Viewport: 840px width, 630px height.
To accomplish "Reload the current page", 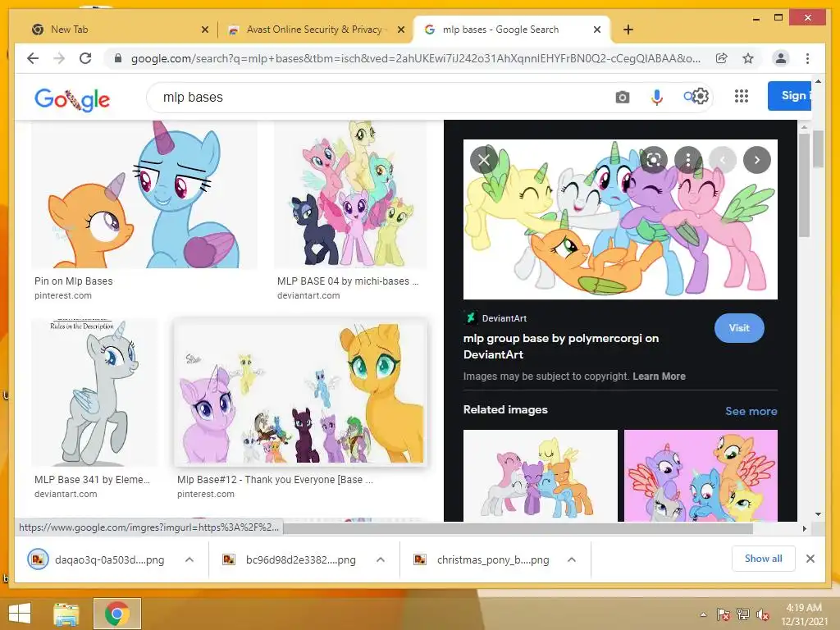I will point(85,58).
